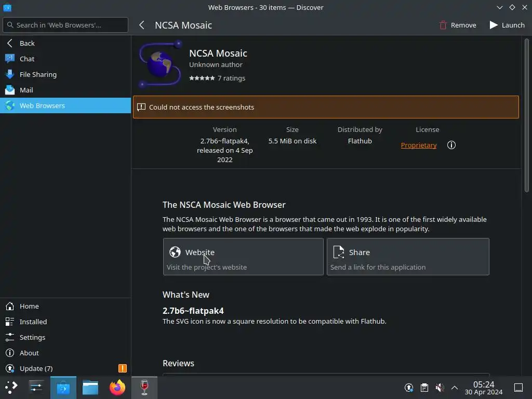Launch Firefox from the taskbar
532x399 pixels.
[x=117, y=388]
